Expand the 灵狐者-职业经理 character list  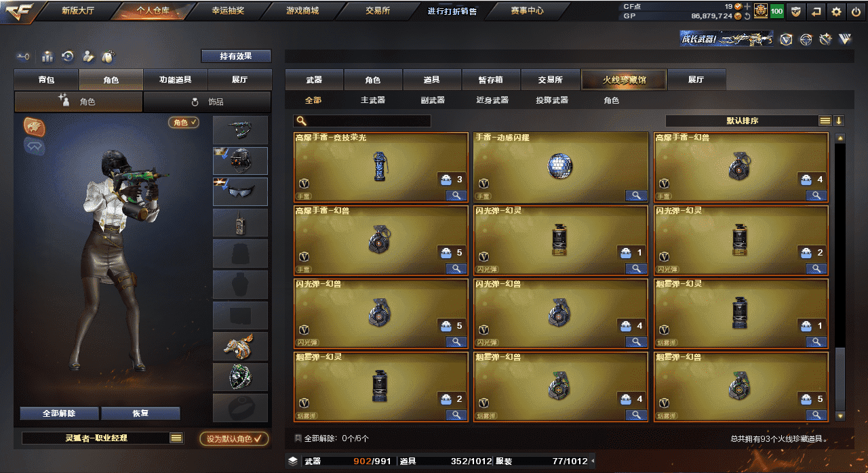click(x=176, y=438)
